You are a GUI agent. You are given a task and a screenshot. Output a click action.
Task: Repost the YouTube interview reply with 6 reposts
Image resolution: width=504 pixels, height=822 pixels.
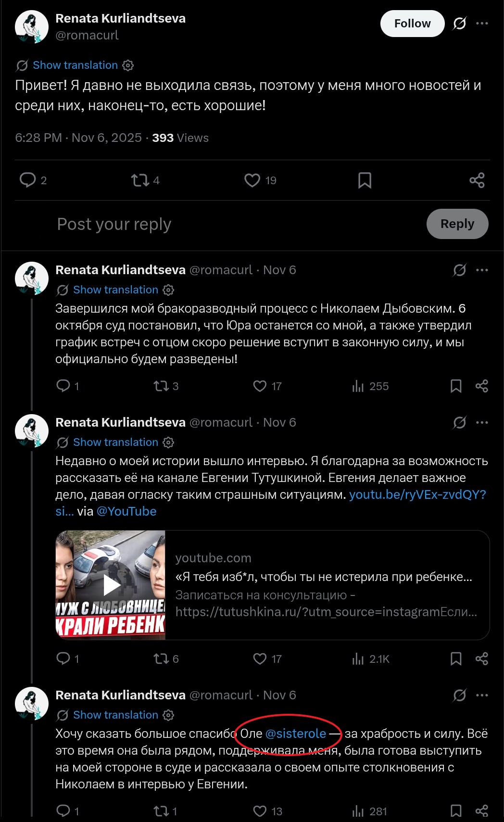coord(161,659)
